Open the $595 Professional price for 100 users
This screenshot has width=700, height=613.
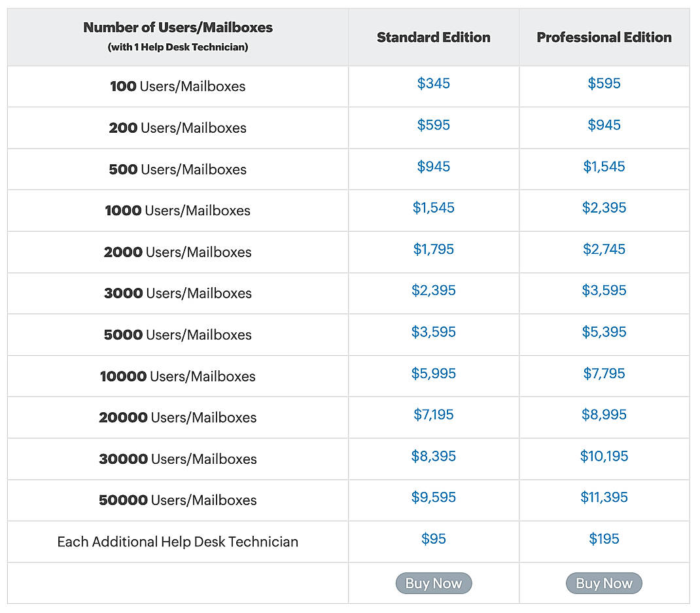pyautogui.click(x=604, y=83)
